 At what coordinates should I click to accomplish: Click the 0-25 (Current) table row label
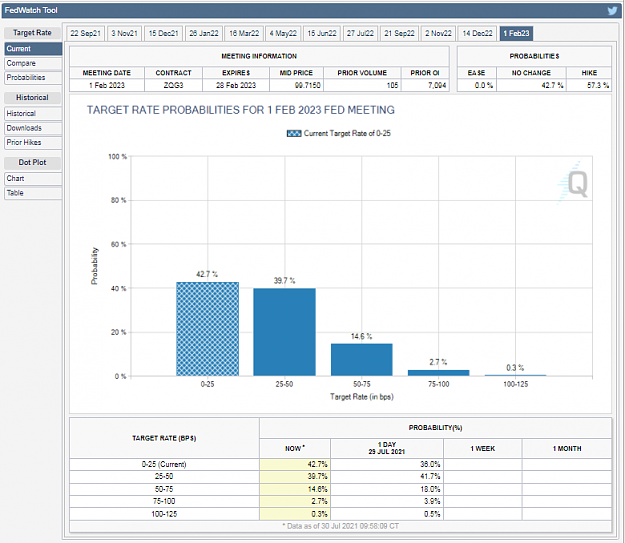coord(164,464)
